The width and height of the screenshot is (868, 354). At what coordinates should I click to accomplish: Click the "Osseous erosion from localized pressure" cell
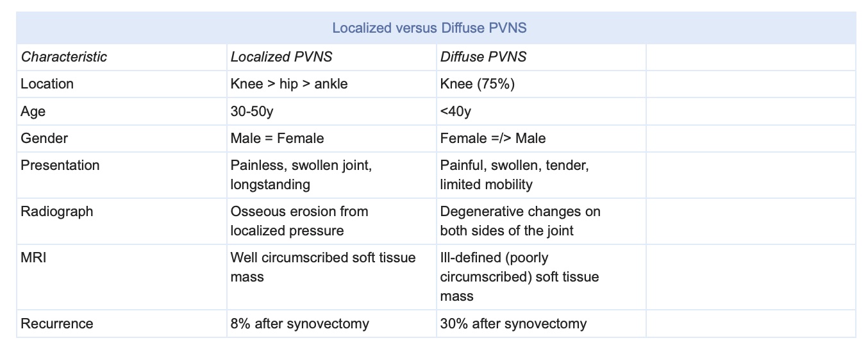point(299,221)
